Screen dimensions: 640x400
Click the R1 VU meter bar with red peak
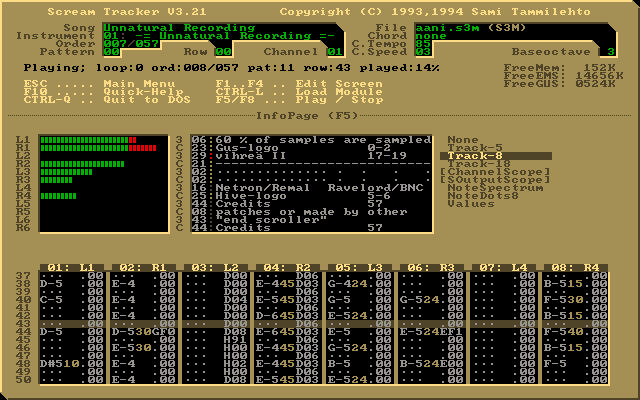point(98,148)
